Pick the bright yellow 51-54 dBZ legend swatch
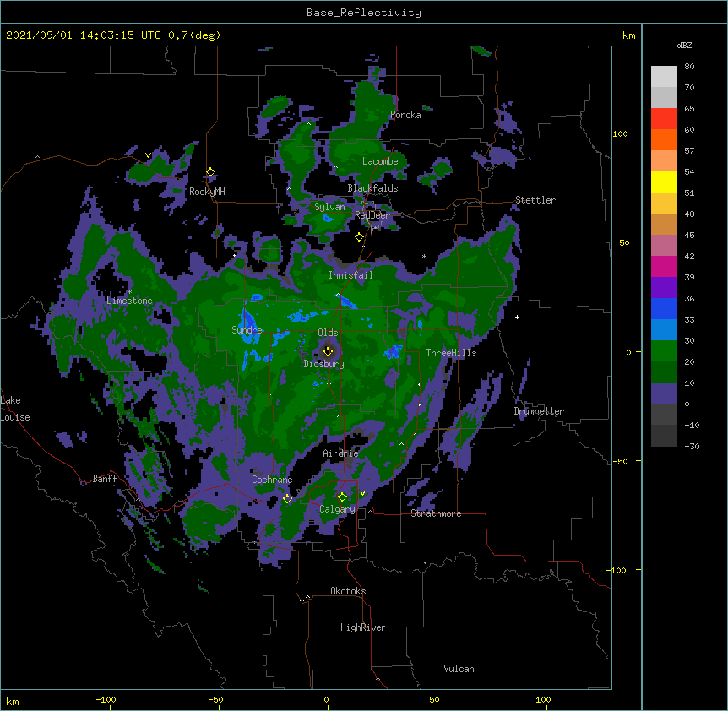 click(x=664, y=182)
